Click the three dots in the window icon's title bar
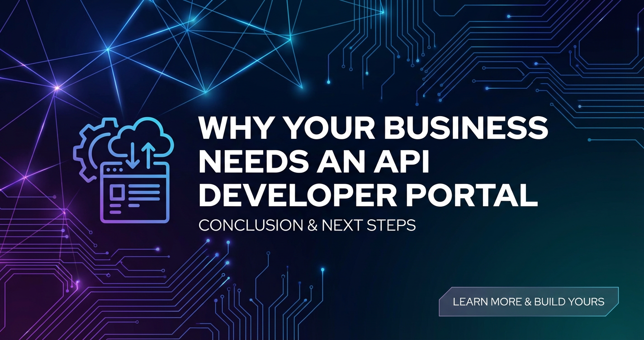The width and height of the screenshot is (644, 340). coord(115,170)
